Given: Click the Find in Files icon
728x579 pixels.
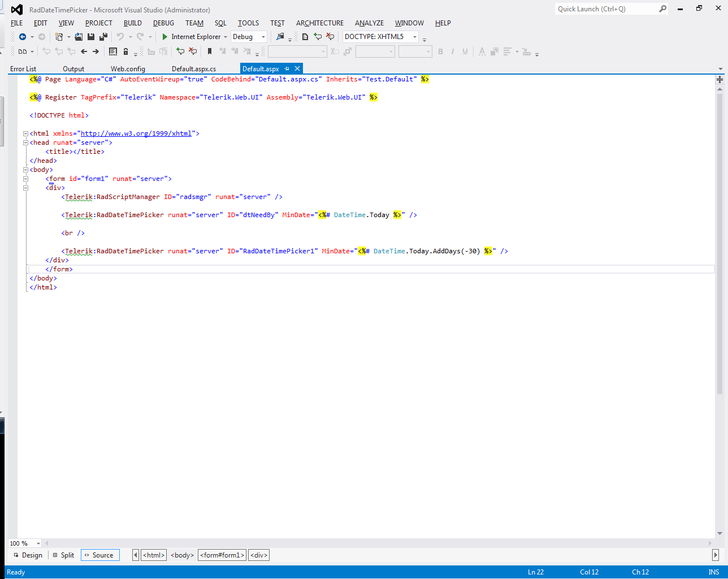Looking at the screenshot, I should (280, 37).
